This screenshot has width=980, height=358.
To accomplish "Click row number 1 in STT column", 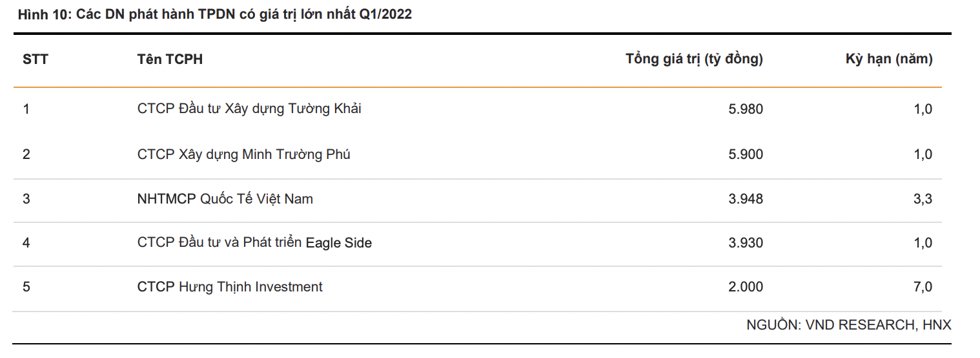I will 26,109.
